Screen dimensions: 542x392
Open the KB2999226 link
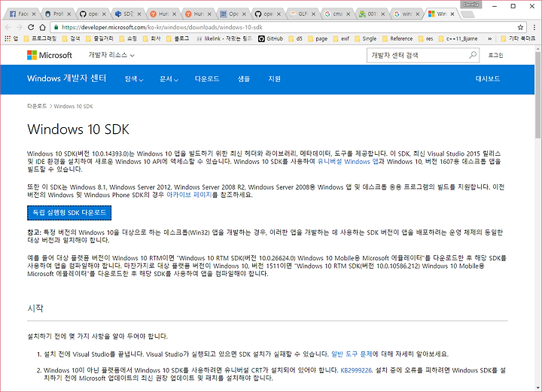[x=356, y=370]
